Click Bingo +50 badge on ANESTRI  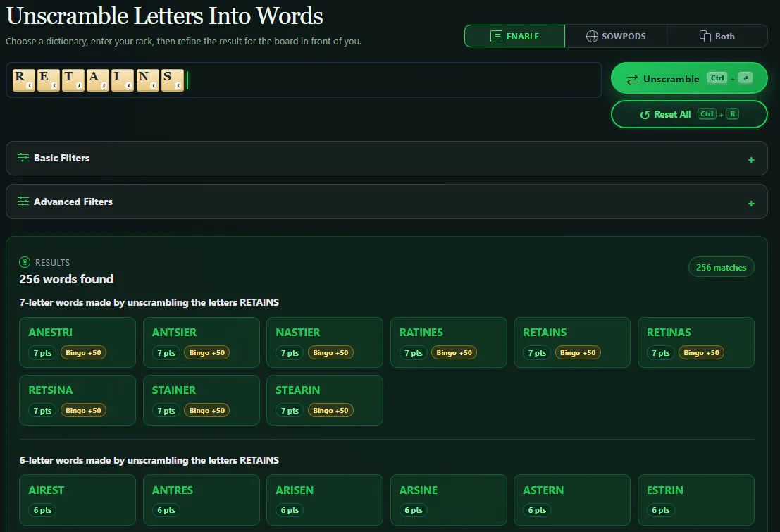83,353
